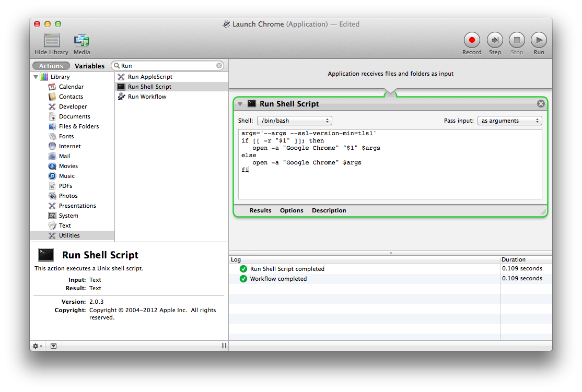Image resolution: width=582 pixels, height=392 pixels.
Task: Open the Shell /bin/bash dropdown
Action: 294,121
